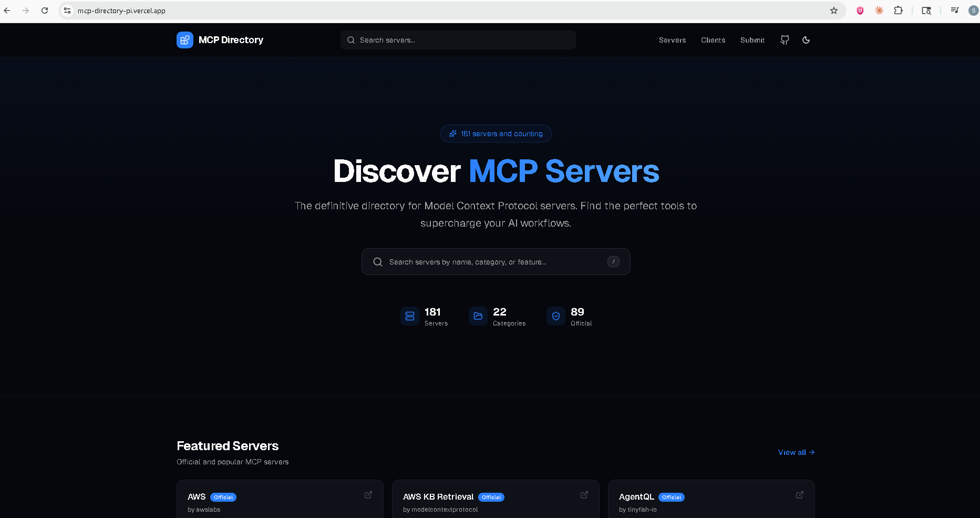Click the hero search servers input field

click(496, 261)
